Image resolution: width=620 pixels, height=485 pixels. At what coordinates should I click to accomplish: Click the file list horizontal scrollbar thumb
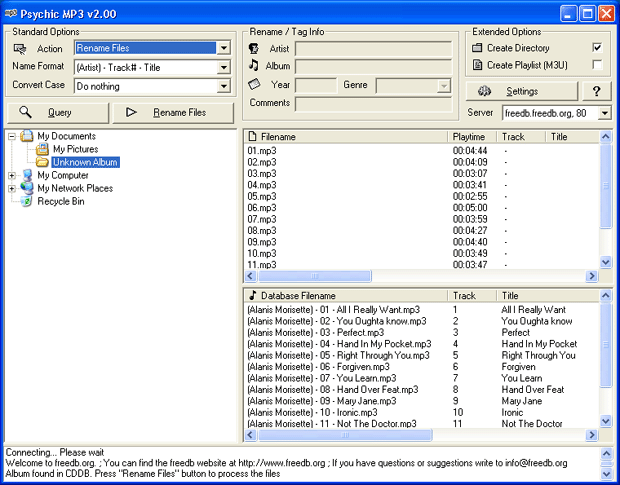click(315, 276)
